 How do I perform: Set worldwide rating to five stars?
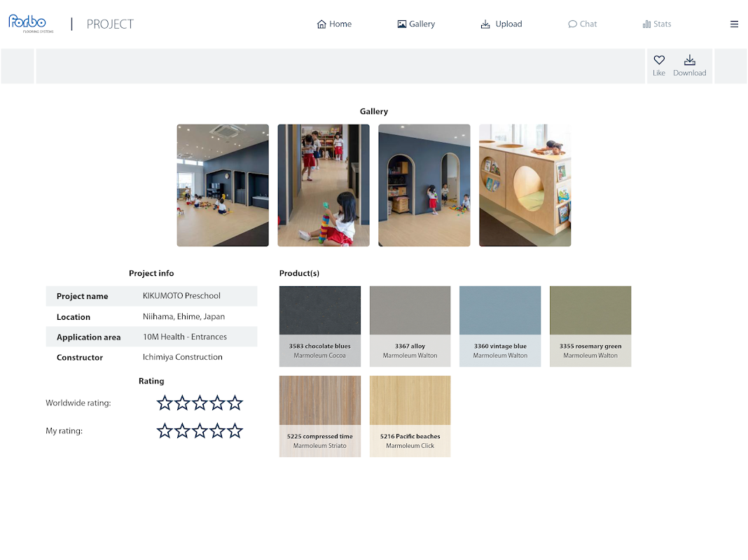(x=235, y=403)
